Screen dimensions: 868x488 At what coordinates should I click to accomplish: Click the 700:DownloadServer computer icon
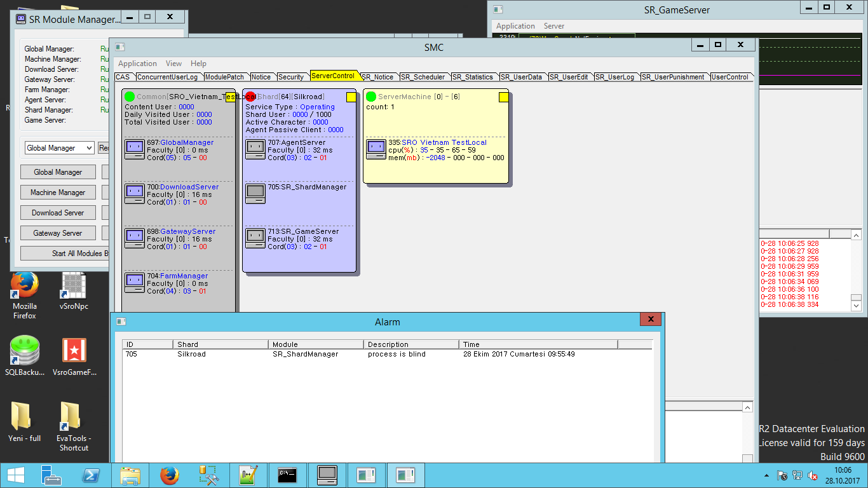pos(134,194)
